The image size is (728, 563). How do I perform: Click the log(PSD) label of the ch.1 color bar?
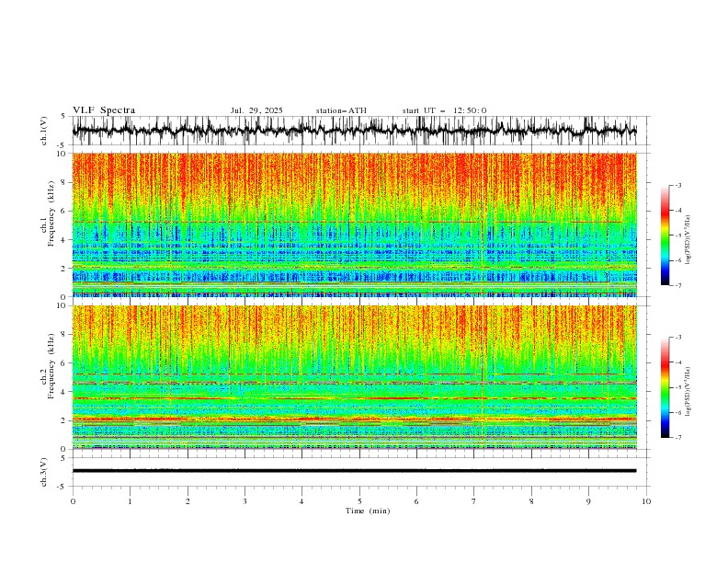click(x=688, y=240)
